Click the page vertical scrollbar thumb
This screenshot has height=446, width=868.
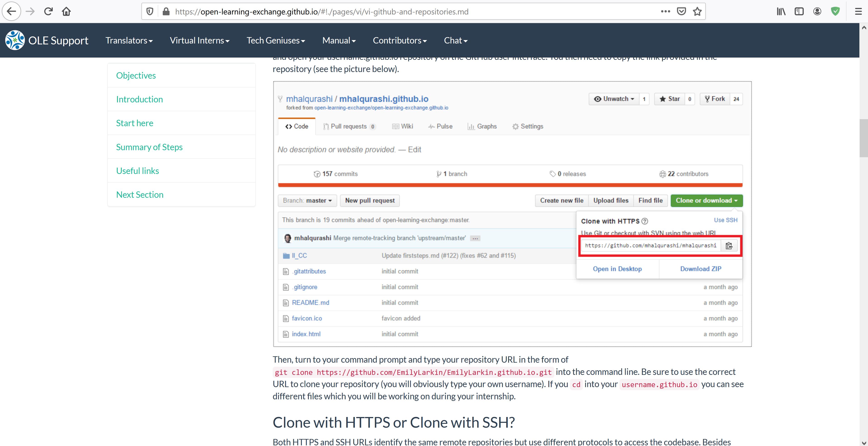pyautogui.click(x=864, y=138)
